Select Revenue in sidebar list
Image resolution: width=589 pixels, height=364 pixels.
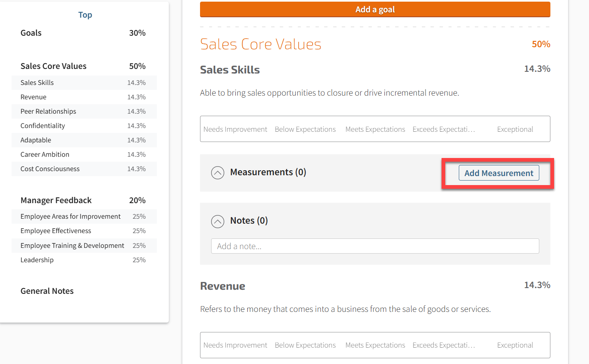[84, 97]
